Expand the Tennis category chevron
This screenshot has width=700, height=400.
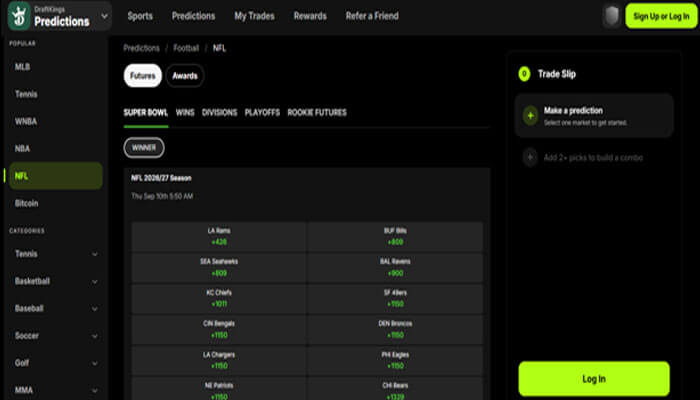95,254
